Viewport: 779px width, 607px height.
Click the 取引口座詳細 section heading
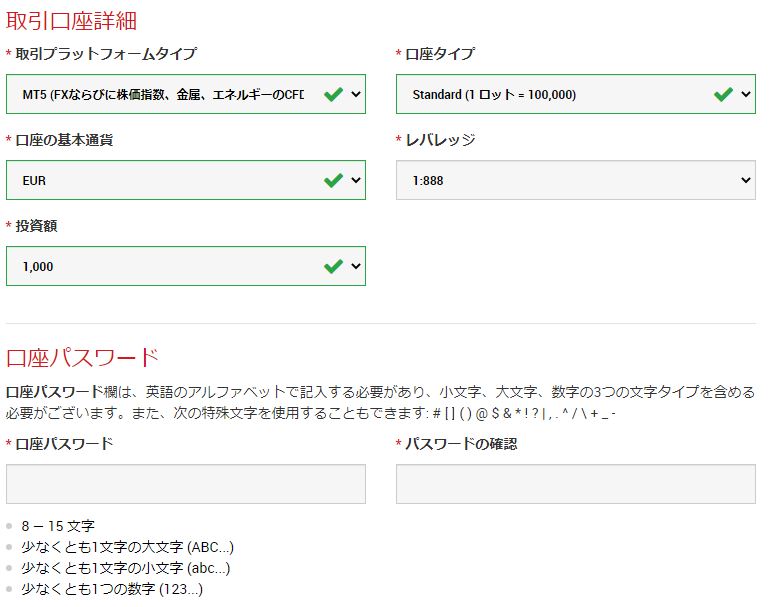[71, 21]
